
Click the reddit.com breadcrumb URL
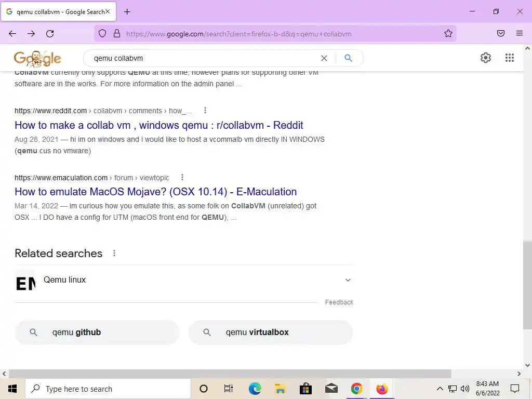pyautogui.click(x=103, y=111)
